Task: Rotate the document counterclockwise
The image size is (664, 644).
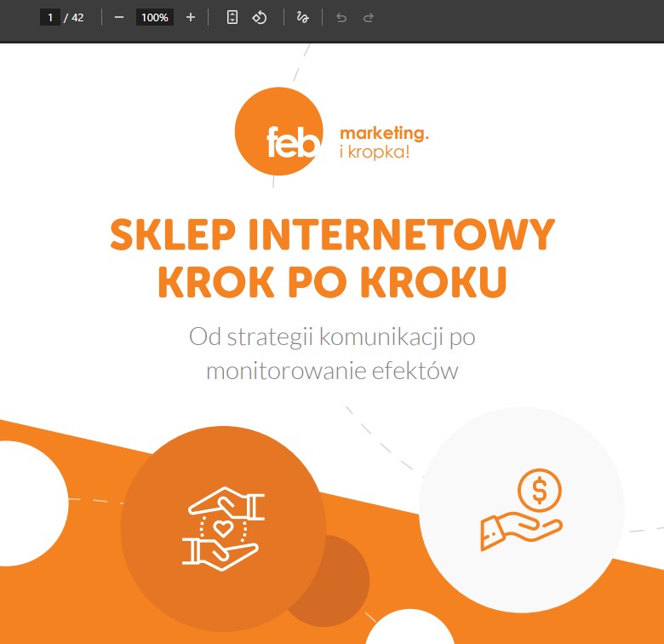Action: coord(259,17)
